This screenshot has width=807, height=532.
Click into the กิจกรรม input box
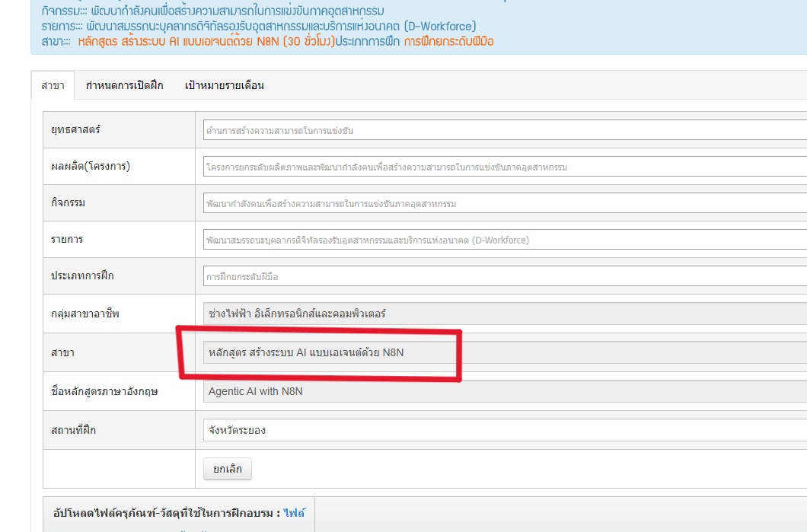(504, 203)
